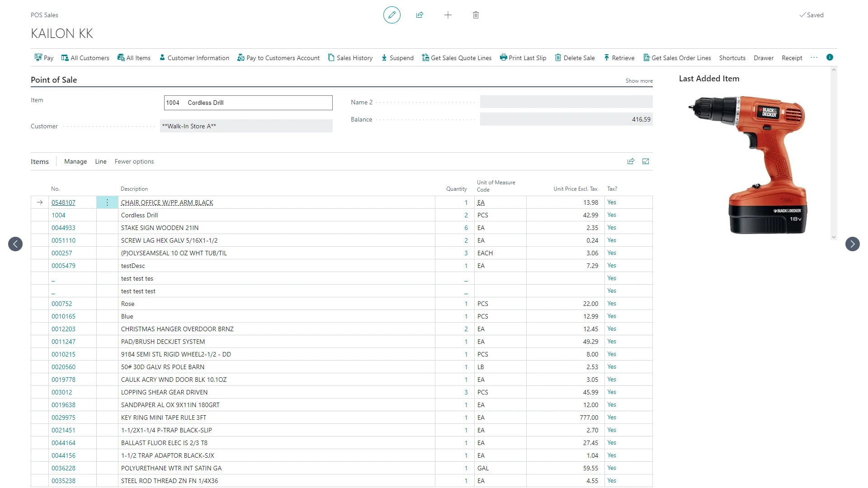Open the Manage menu
The image size is (868, 488).
point(75,161)
